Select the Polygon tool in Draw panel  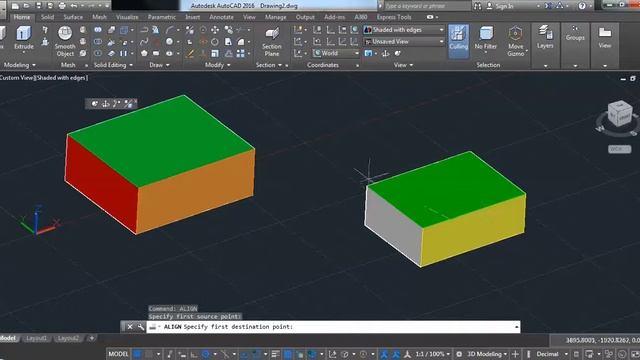144,53
